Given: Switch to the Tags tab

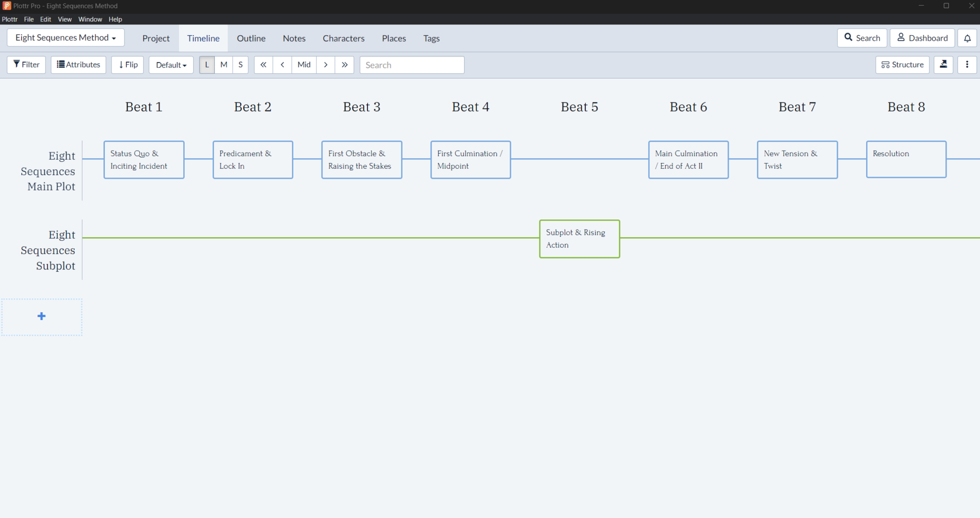Looking at the screenshot, I should 431,38.
